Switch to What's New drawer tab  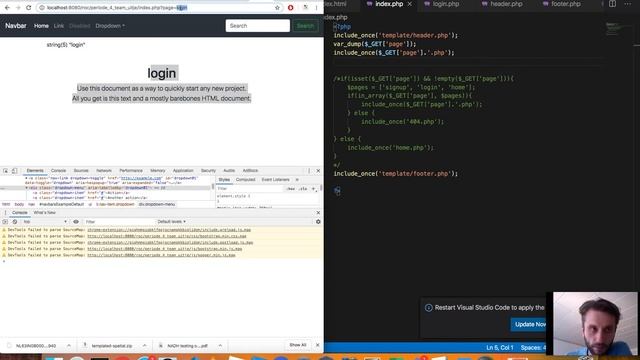coord(44,213)
